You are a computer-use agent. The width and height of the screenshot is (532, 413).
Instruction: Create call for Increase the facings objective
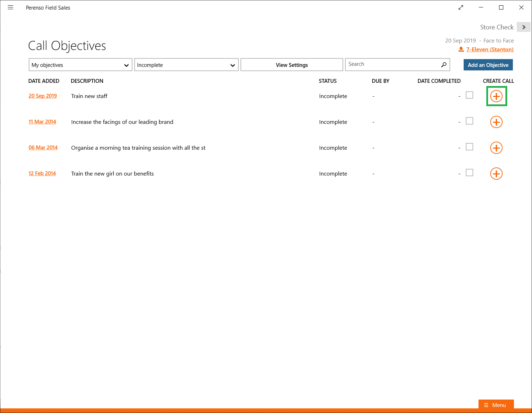[496, 122]
